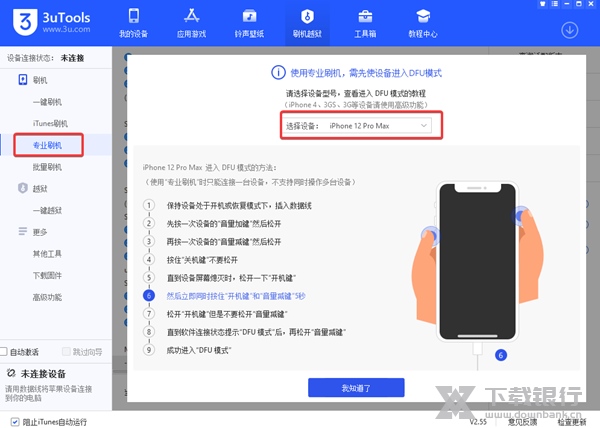Toggle the 自动激活 checkbox
The height and width of the screenshot is (428, 600).
pos(3,351)
